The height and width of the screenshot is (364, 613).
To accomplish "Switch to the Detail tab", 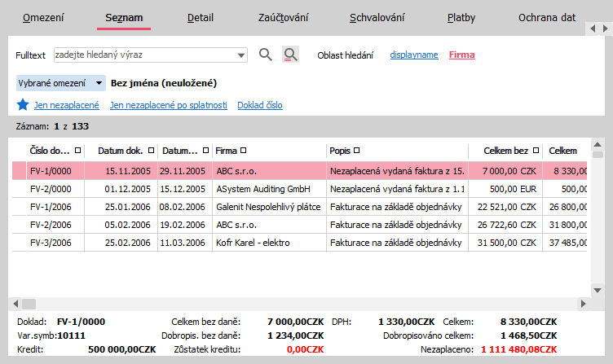I will coord(201,17).
